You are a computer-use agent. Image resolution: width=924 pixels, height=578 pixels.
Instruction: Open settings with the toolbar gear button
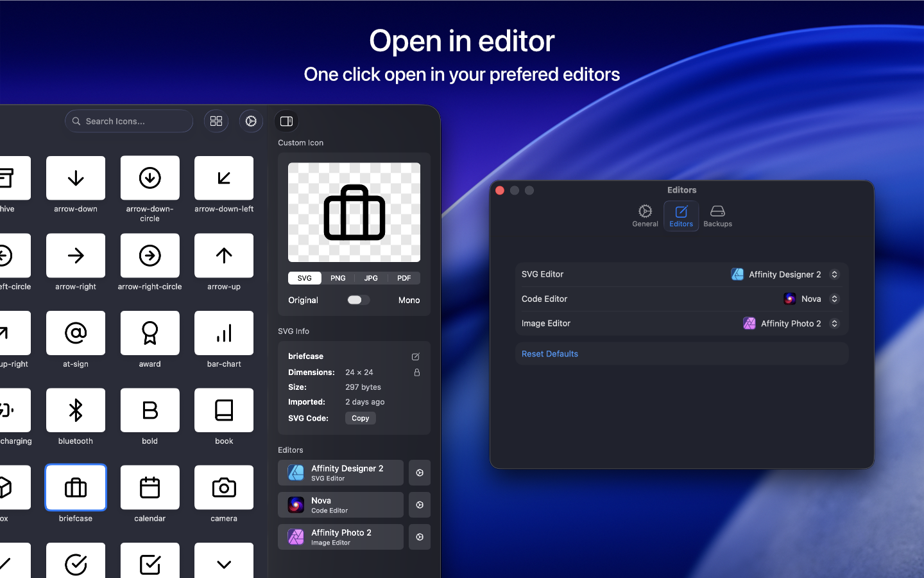(251, 121)
